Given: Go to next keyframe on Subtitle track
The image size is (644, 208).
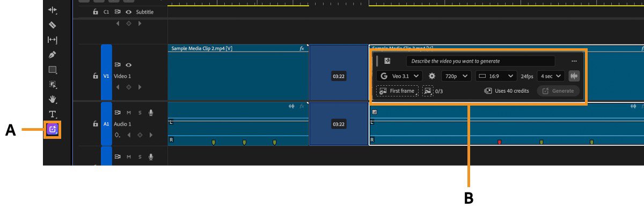Looking at the screenshot, I should (140, 24).
